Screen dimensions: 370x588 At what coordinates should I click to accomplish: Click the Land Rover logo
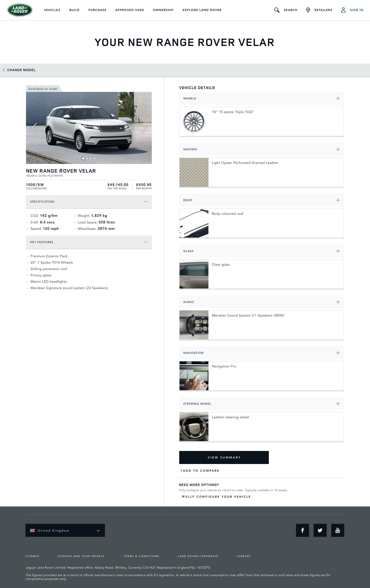click(20, 10)
